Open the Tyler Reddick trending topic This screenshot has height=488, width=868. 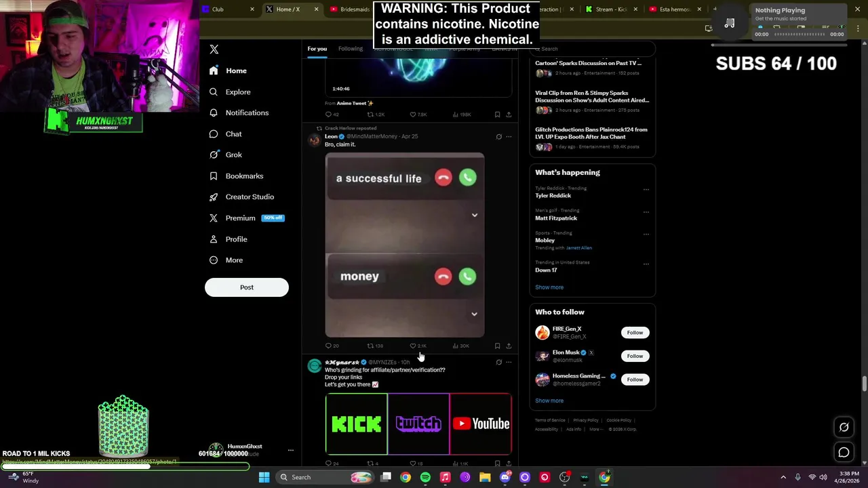pos(553,195)
